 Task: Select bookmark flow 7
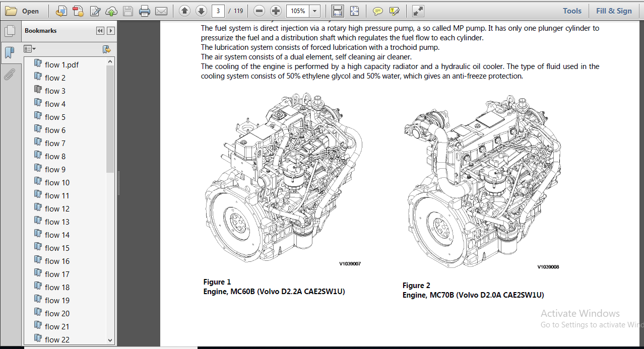click(x=55, y=143)
